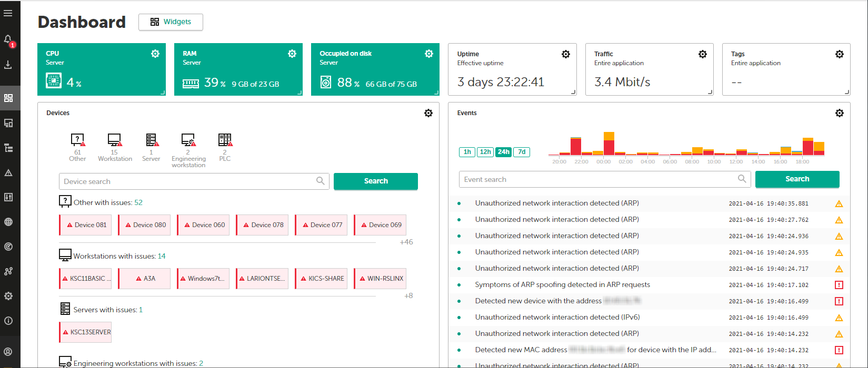
Task: Switch events range to 12h
Action: [485, 152]
